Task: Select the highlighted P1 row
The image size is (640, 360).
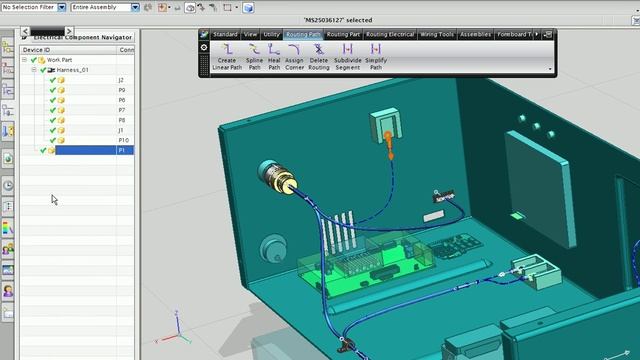Action: [95, 150]
